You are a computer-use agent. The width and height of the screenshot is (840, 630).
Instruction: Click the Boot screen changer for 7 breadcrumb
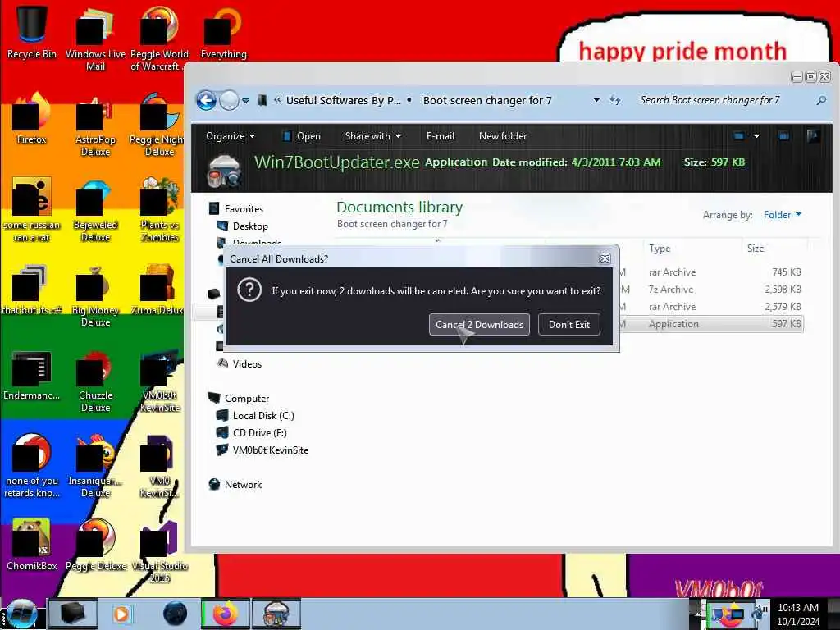487,100
